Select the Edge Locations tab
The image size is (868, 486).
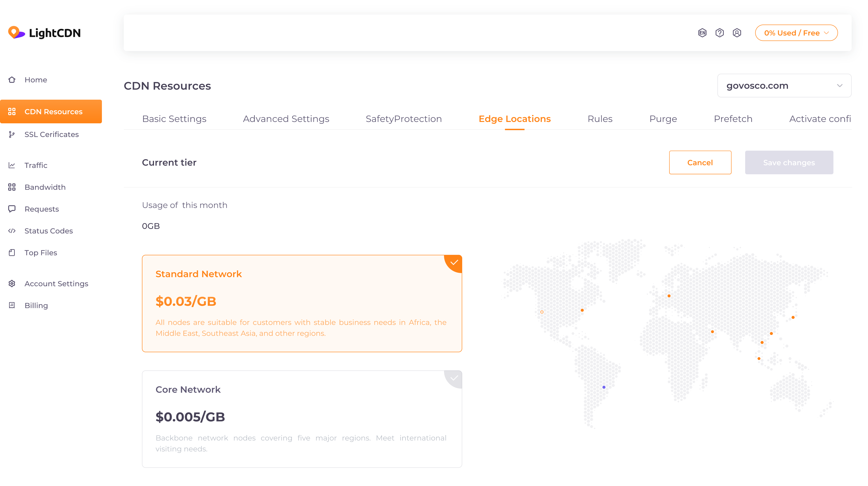tap(515, 119)
